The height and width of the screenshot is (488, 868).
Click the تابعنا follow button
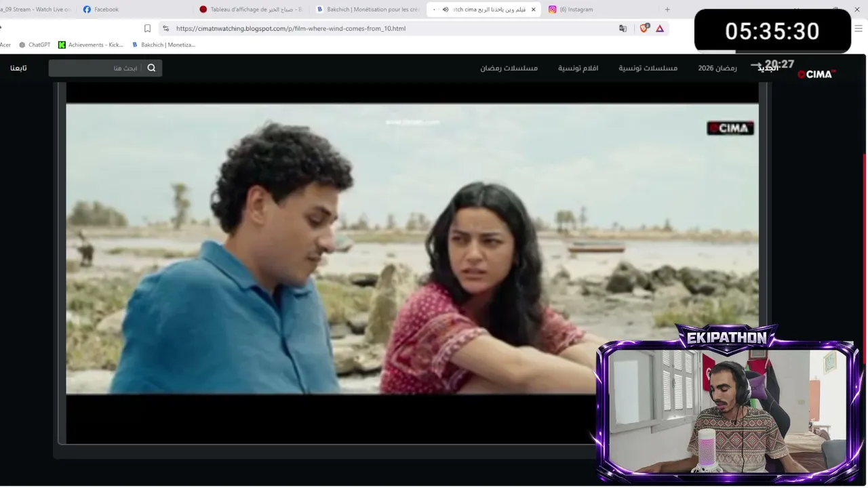pos(18,68)
